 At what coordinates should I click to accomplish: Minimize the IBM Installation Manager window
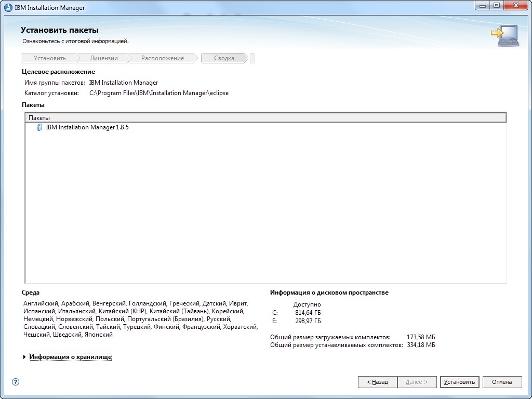tap(483, 6)
